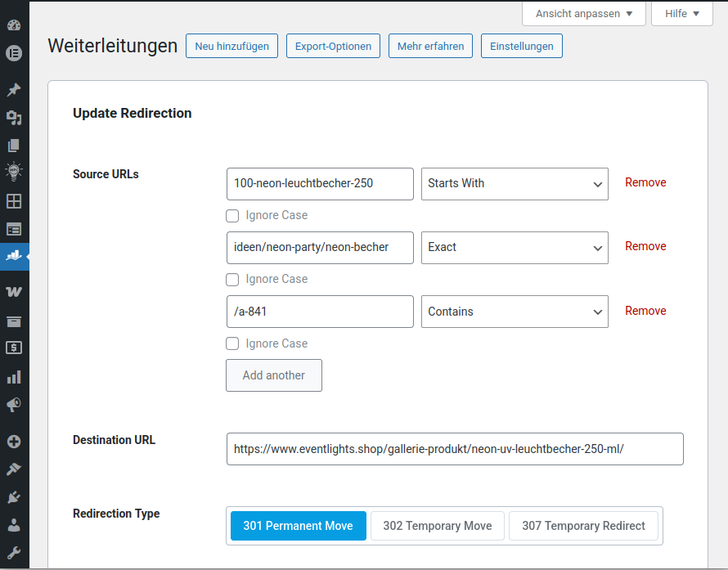
Task: Expand the Hilfe help panel
Action: (681, 13)
